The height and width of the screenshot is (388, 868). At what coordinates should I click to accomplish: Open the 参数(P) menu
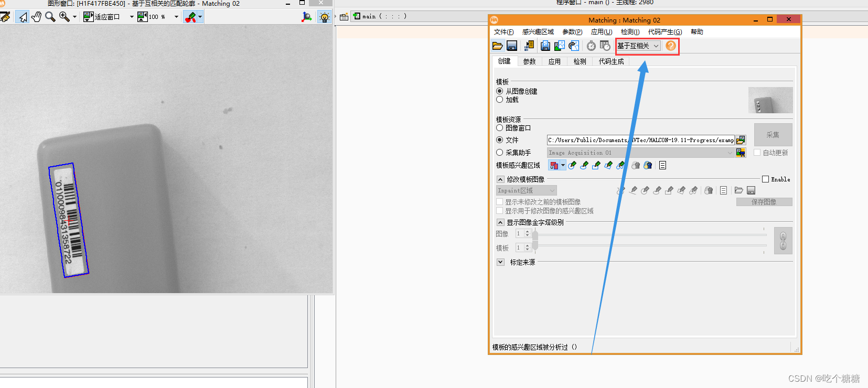572,32
